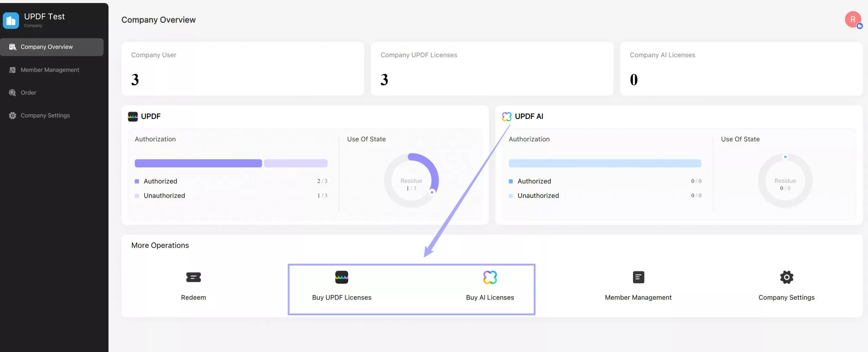
Task: Click the UPDF AI Authorized value 0 / 0
Action: tap(696, 181)
